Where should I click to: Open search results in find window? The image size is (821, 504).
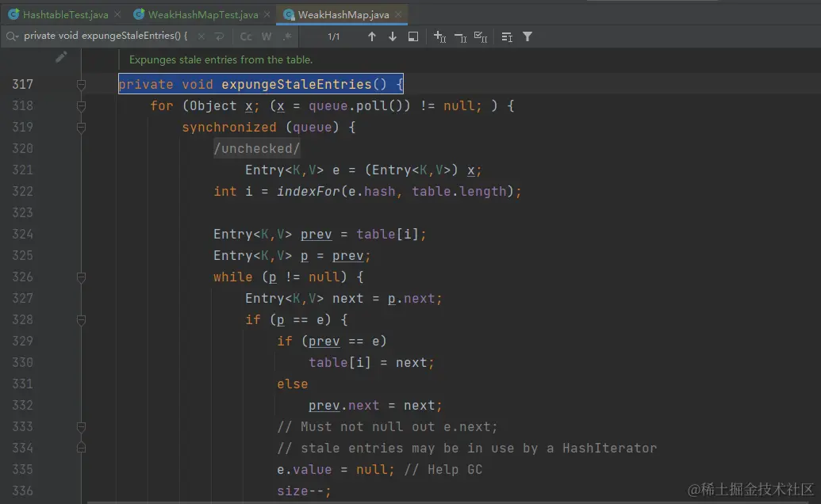click(x=413, y=36)
